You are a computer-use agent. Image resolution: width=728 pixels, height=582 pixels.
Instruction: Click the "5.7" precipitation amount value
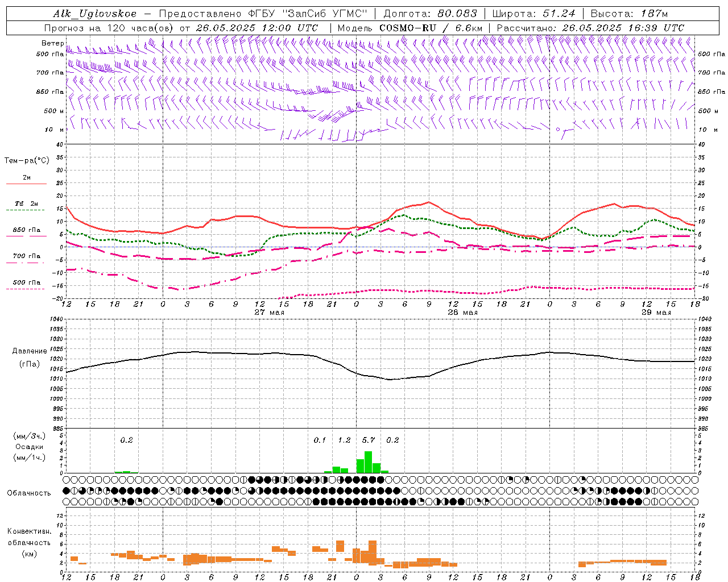[369, 440]
